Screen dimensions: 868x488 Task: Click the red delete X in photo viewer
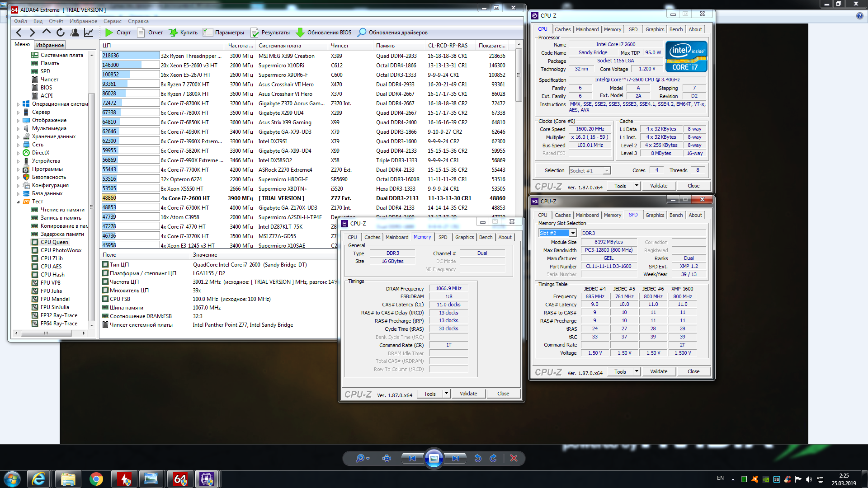point(514,458)
